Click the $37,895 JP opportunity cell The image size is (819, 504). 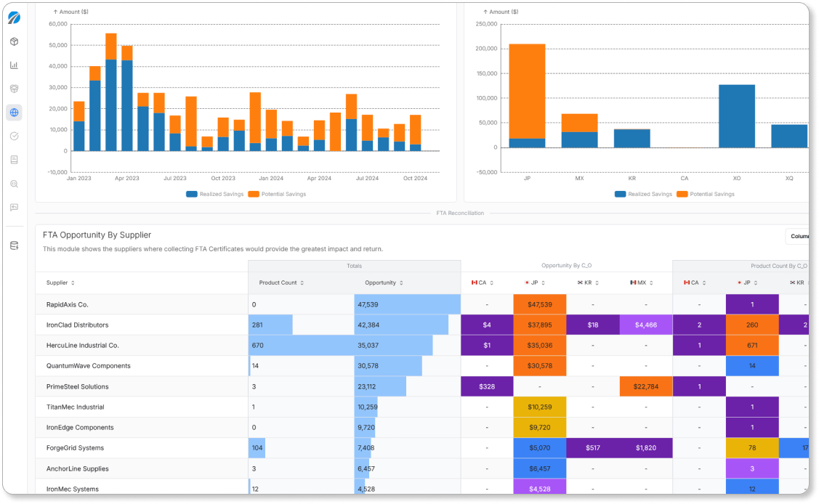539,325
